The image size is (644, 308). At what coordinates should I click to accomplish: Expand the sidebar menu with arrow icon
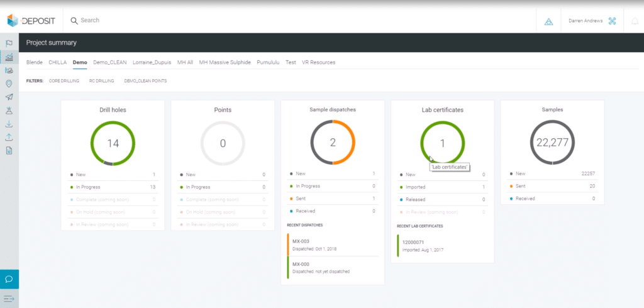coord(9,298)
